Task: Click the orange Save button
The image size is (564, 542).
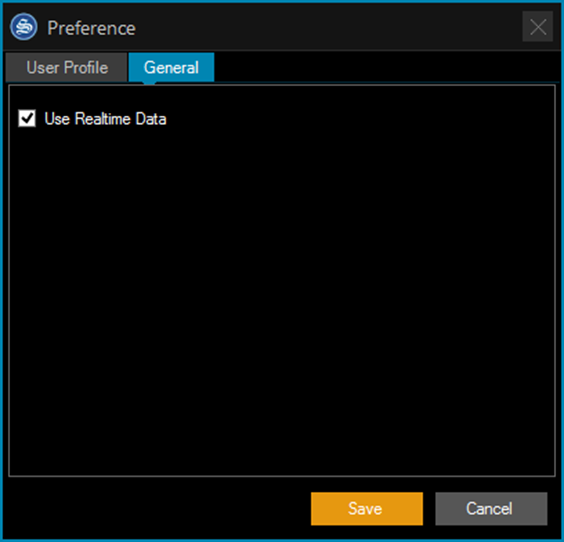Action: click(367, 509)
